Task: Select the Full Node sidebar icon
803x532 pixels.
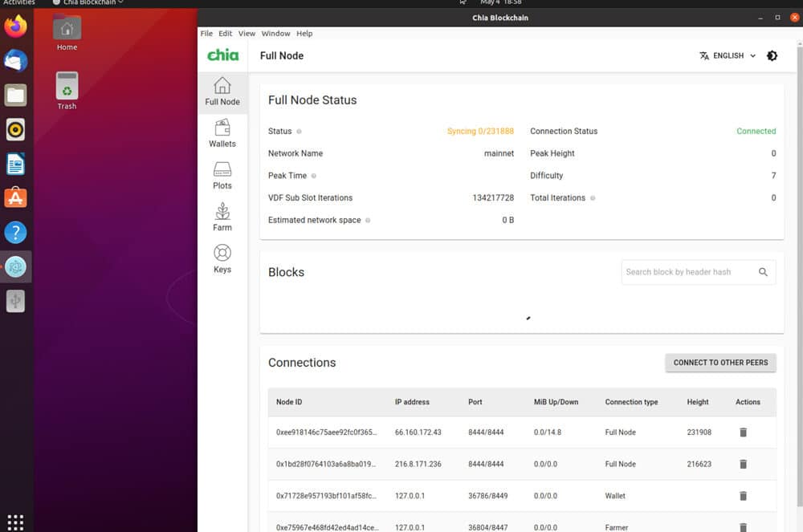Action: (x=222, y=91)
